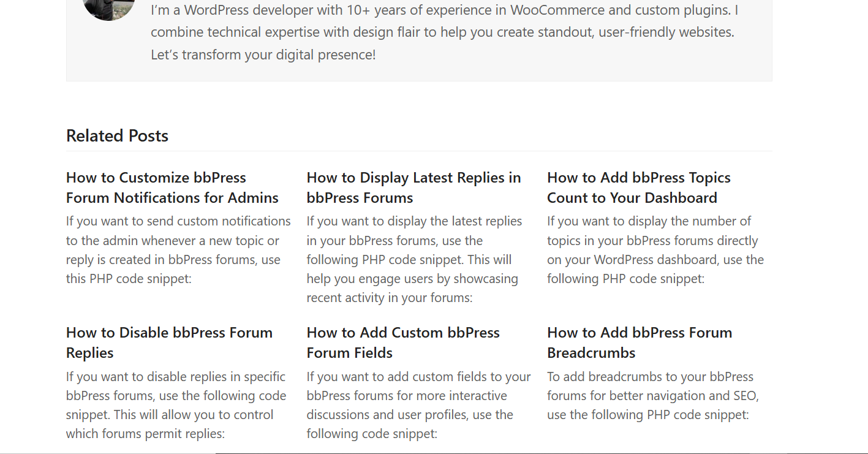Click the divider area below Related Posts heading
The image size is (868, 454).
point(419,151)
